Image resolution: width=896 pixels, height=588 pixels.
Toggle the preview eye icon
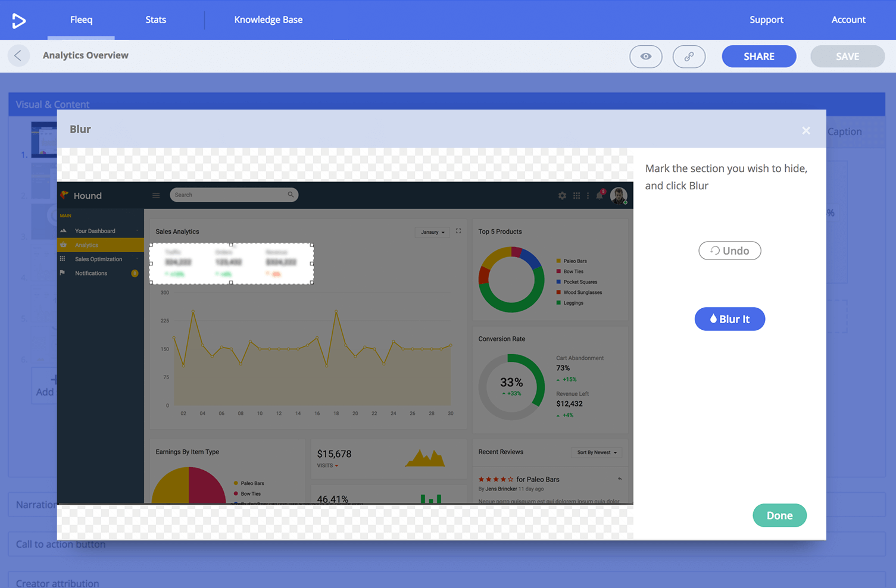click(646, 57)
